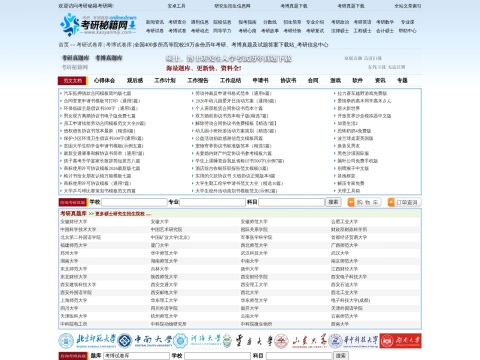Viewport: 480px width, 360px height.
Task: Open 更多硕士研究生招生院校 link
Action: coord(123,214)
